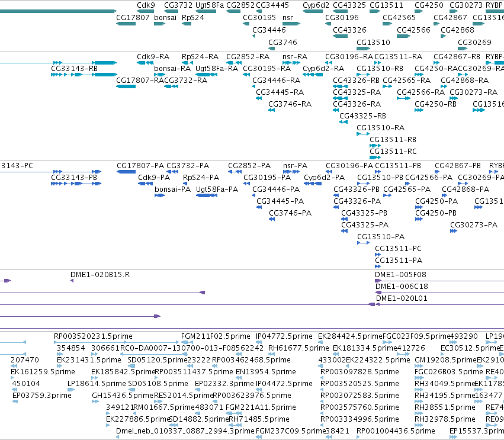
Task: Select the Ugt58Fa-PA protein label
Action: (x=217, y=190)
